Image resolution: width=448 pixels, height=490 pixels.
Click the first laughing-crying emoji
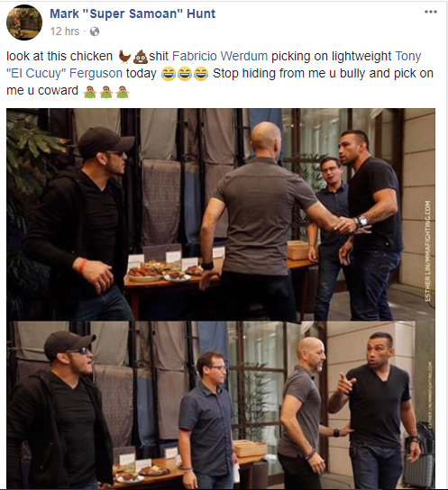point(169,74)
